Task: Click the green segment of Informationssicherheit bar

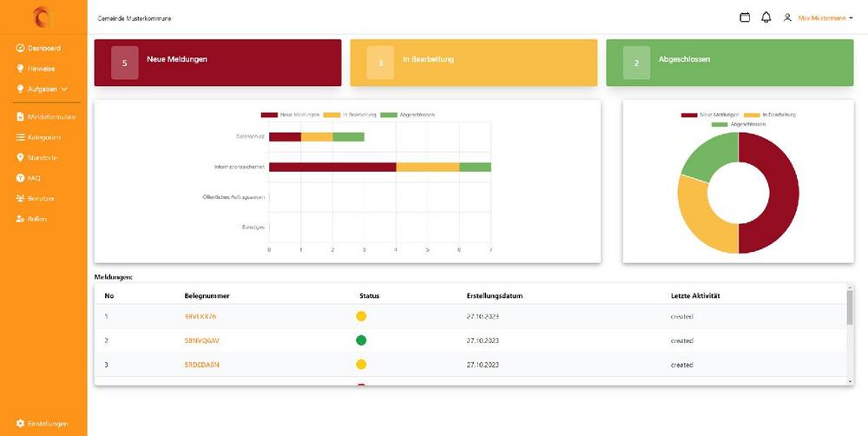Action: coord(475,168)
